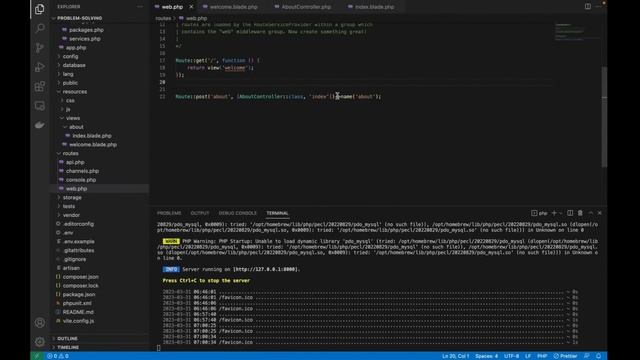The image size is (640, 360).
Task: Open the Manage gear menu
Action: 40,342
